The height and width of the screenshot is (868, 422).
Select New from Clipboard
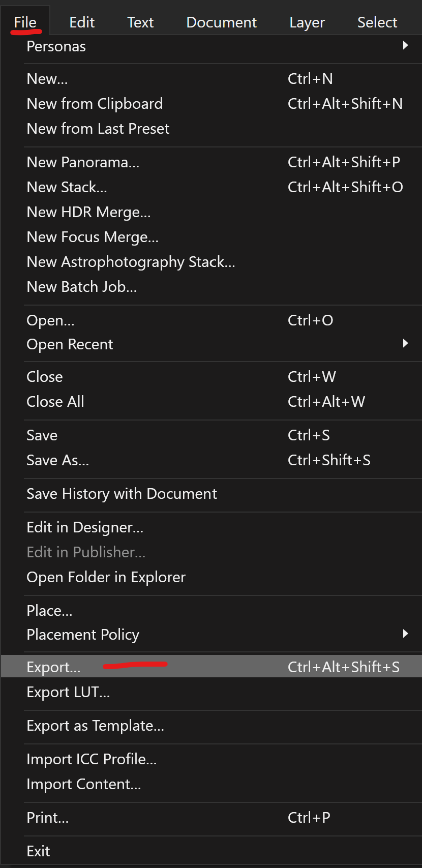(95, 104)
